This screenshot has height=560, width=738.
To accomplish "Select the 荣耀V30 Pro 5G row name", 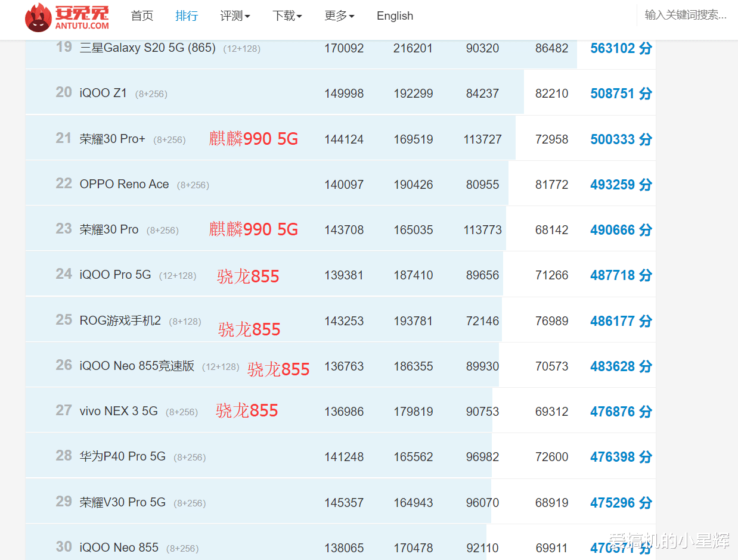I will coord(122,502).
